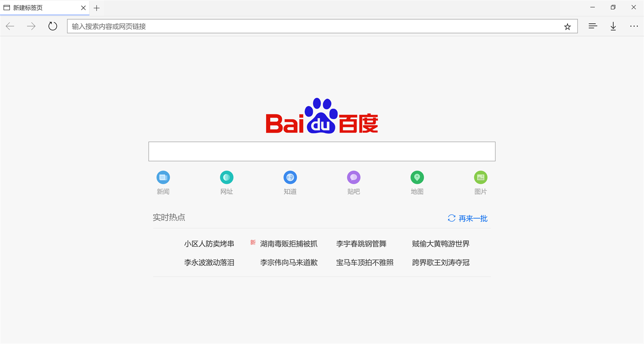Open headline 小区人防卖烤串
This screenshot has width=644, height=344.
point(209,244)
